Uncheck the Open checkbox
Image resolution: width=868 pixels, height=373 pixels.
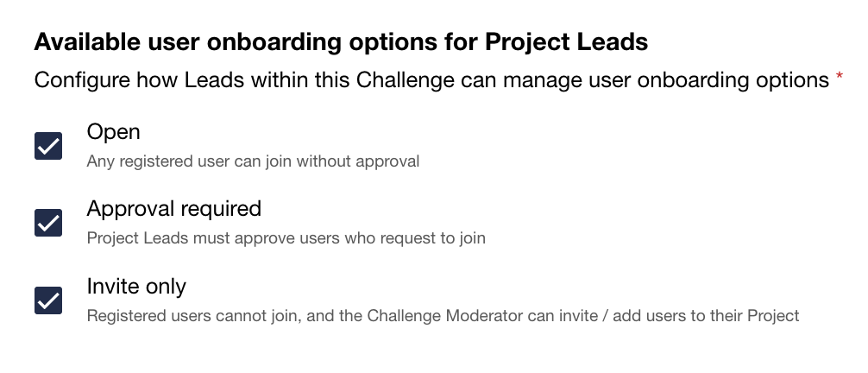tap(48, 146)
